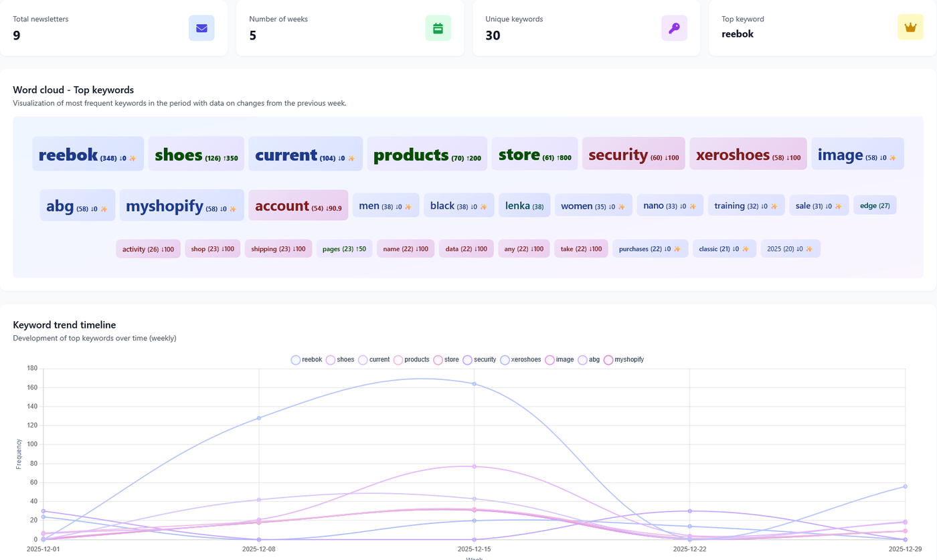The height and width of the screenshot is (560, 937).
Task: Select the shoes (126) word cloud keyword
Action: coord(196,155)
